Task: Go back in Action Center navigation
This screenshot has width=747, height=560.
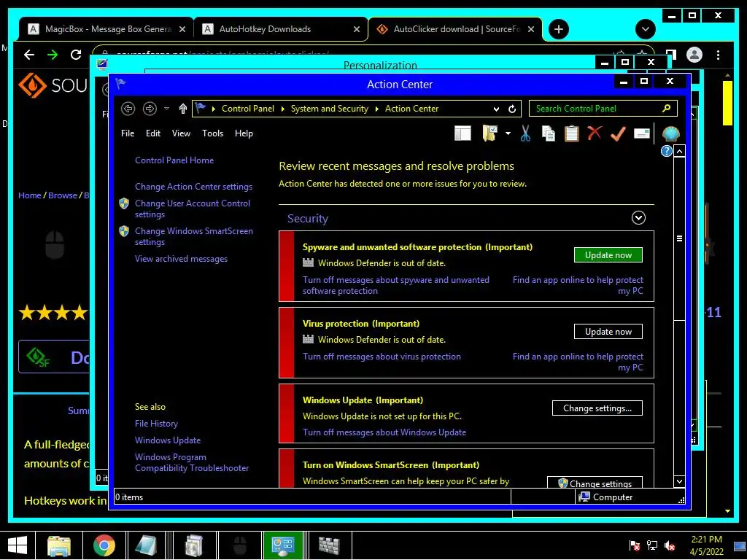Action: [128, 109]
